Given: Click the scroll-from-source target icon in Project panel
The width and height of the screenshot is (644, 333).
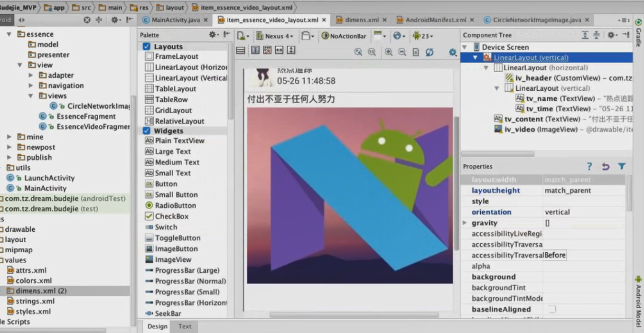Looking at the screenshot, I should 87,20.
